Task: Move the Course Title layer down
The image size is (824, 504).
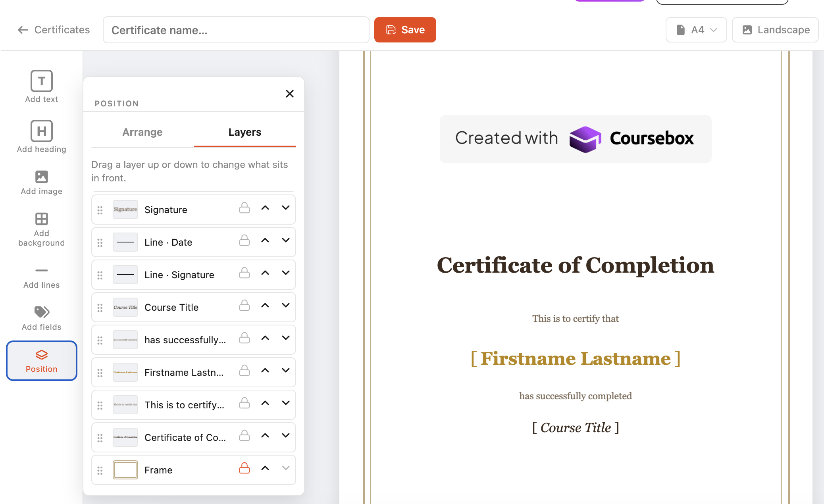Action: pyautogui.click(x=286, y=306)
